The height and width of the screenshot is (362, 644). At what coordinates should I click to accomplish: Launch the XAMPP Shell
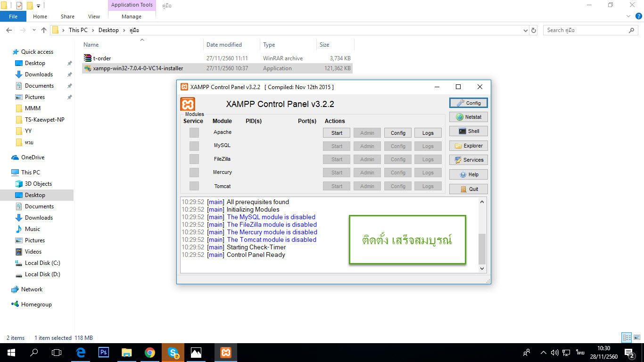pos(469,131)
